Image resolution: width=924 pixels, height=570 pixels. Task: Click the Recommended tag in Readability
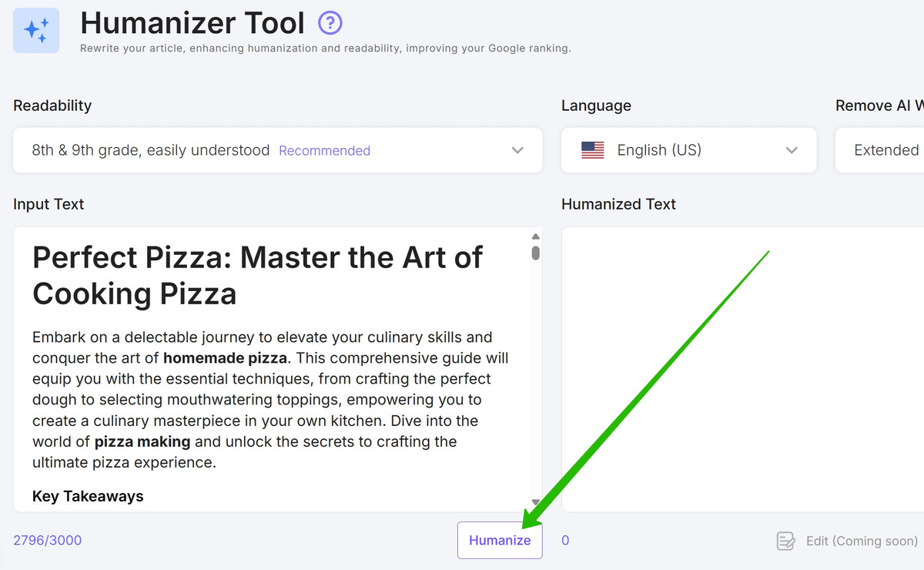324,151
